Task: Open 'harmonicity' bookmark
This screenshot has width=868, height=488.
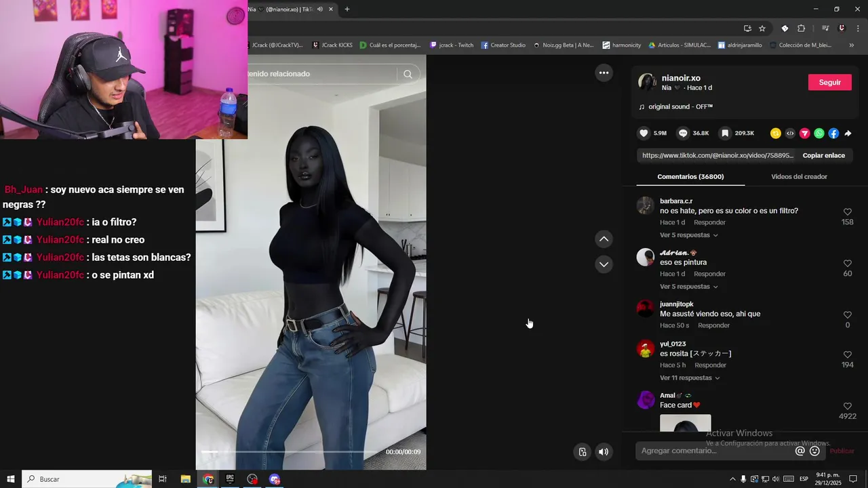Action: click(x=622, y=45)
